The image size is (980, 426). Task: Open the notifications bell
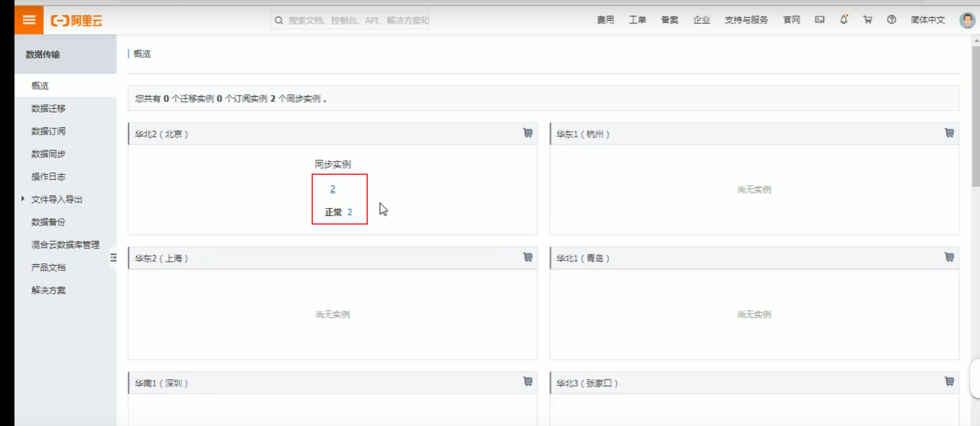(x=844, y=20)
